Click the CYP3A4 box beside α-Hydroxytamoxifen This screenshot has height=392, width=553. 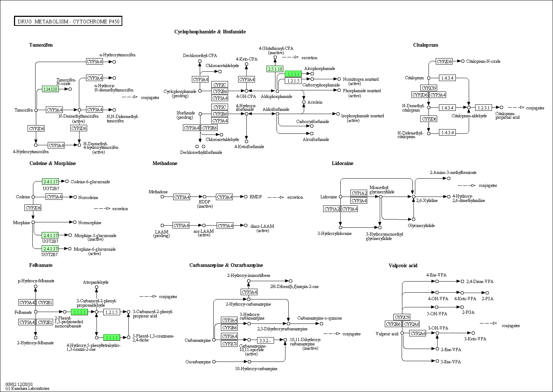95,62
